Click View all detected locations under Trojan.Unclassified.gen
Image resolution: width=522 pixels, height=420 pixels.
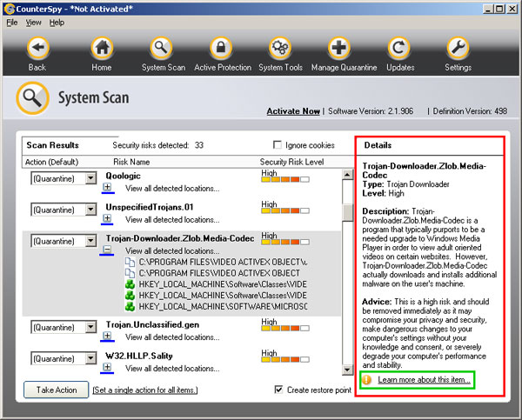coord(172,337)
